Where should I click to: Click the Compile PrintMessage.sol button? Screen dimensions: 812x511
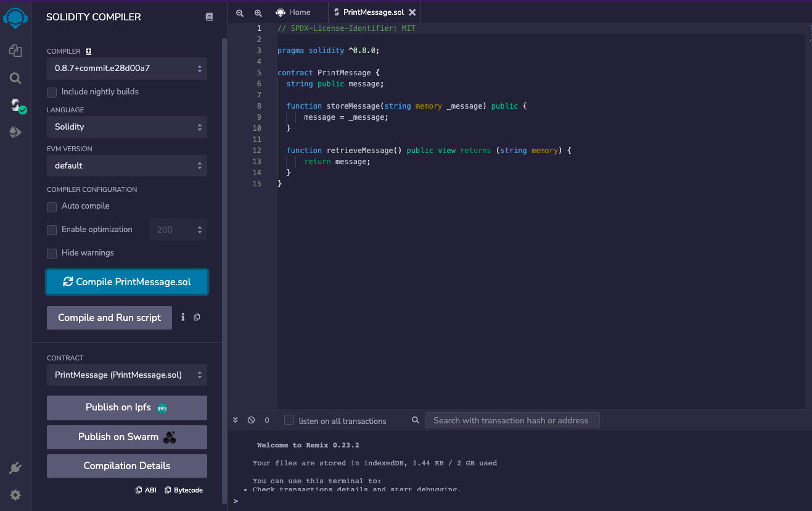tap(127, 282)
